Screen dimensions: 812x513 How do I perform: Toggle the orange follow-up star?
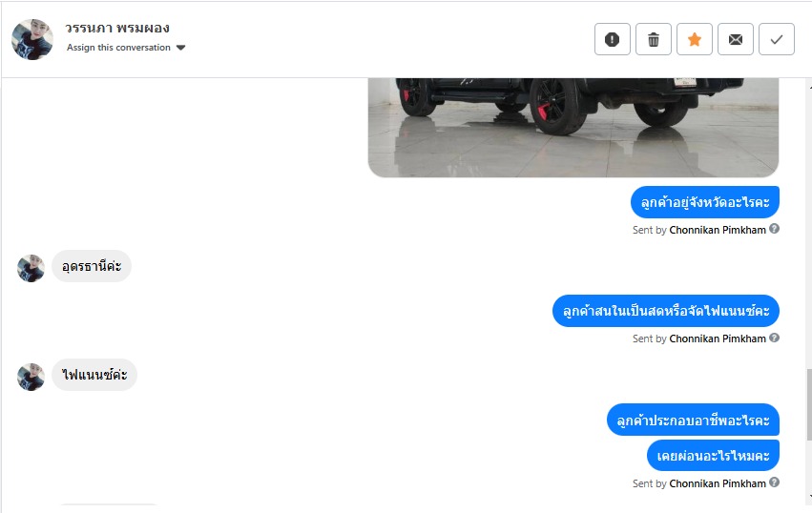(x=695, y=39)
